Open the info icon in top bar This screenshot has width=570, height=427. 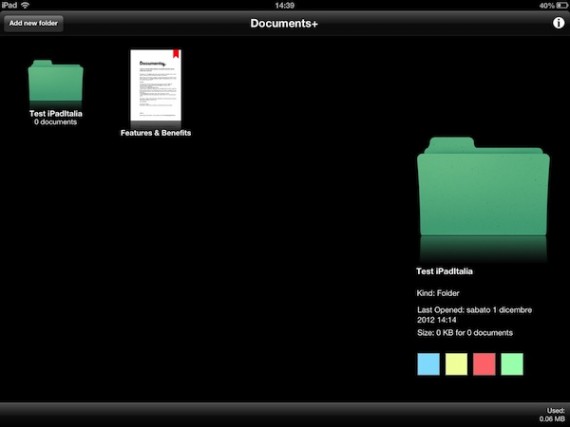(x=558, y=23)
